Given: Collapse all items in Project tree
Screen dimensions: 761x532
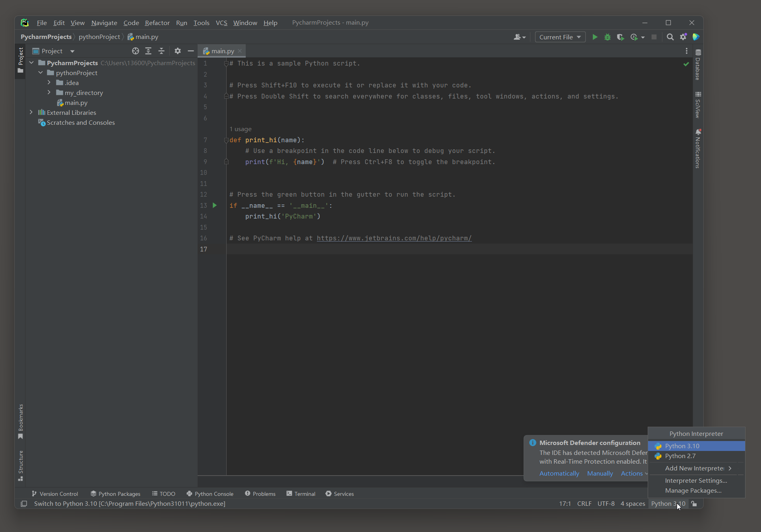Looking at the screenshot, I should [161, 51].
